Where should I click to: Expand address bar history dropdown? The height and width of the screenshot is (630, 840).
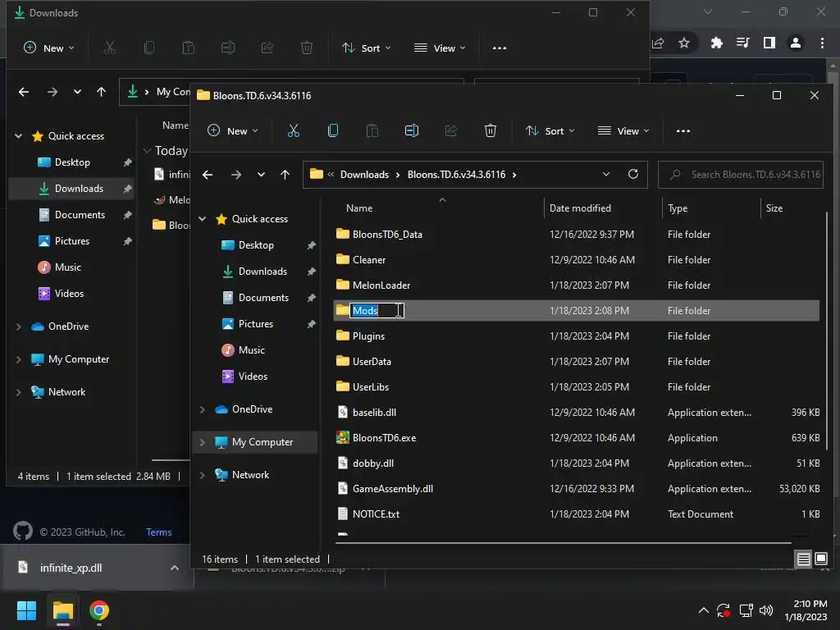(x=606, y=174)
